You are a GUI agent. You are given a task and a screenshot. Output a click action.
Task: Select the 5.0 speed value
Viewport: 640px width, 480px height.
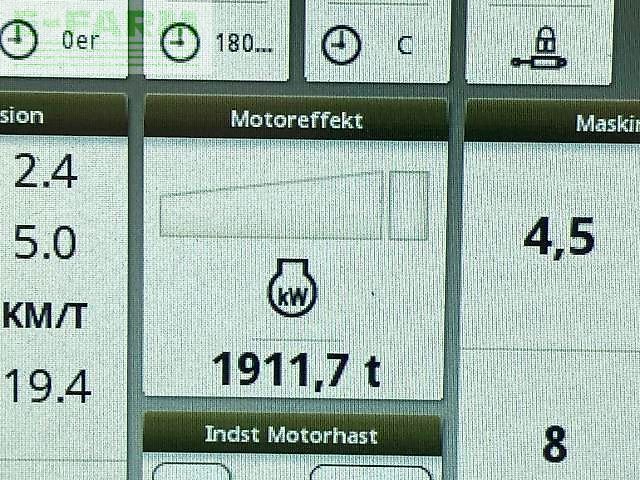45,242
